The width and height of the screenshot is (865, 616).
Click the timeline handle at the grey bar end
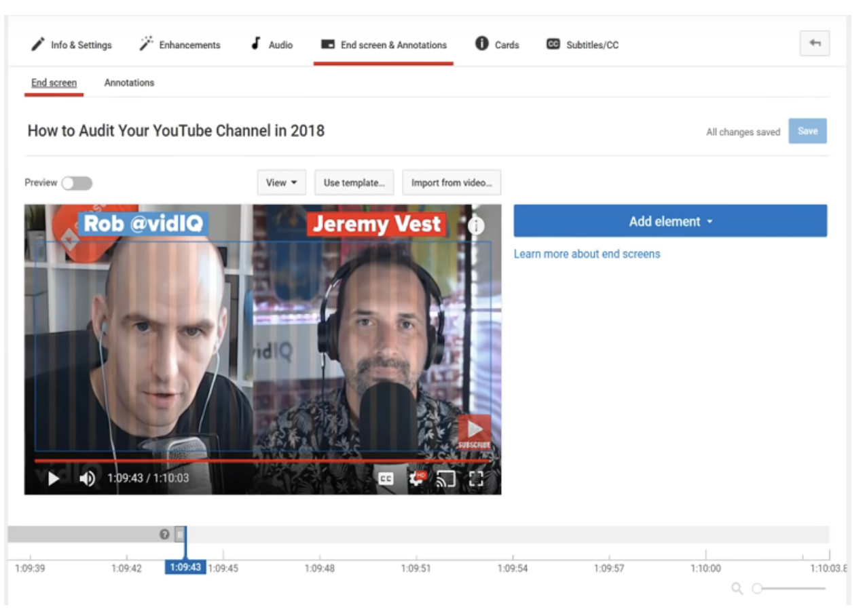pyautogui.click(x=180, y=535)
